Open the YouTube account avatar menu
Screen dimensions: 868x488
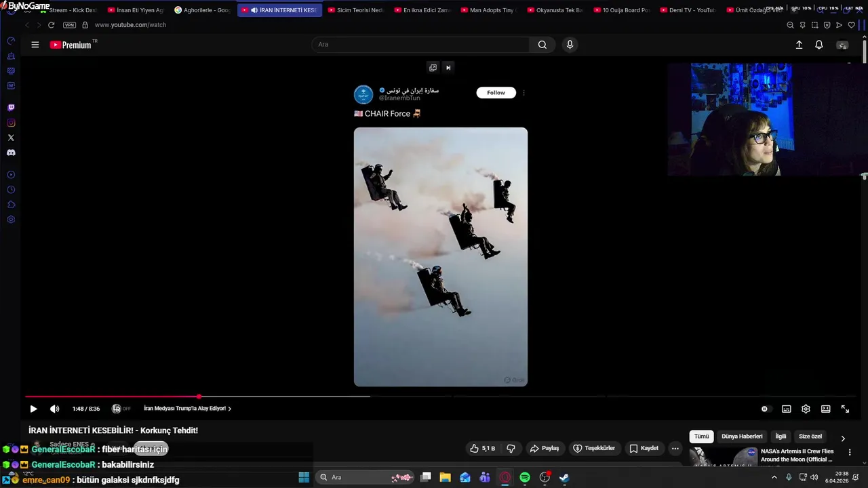tap(842, 45)
